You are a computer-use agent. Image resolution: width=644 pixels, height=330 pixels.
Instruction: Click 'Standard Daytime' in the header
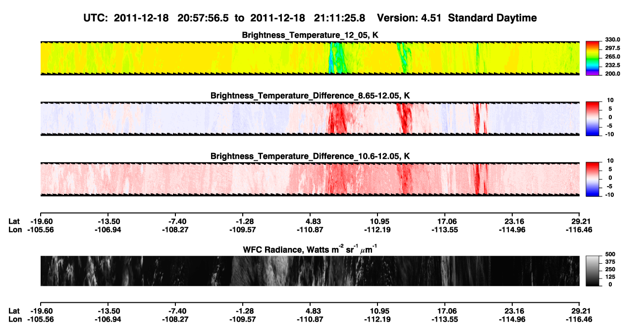tap(493, 18)
